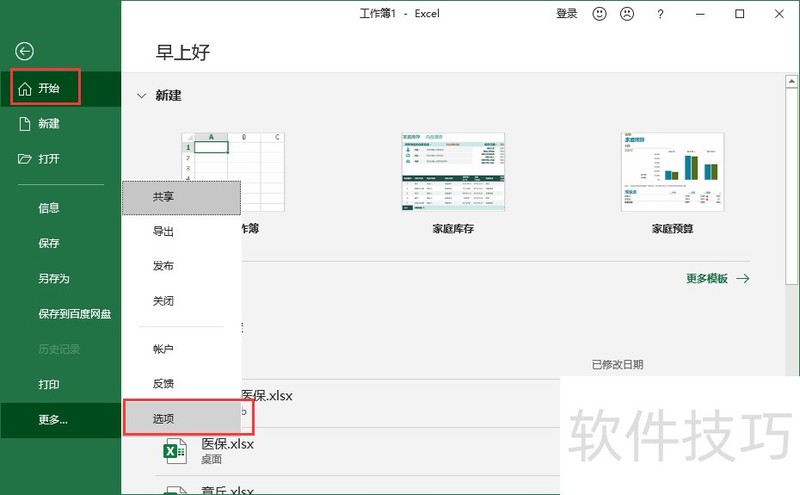
Task: Select 共享 in the popup menu
Action: (x=182, y=197)
